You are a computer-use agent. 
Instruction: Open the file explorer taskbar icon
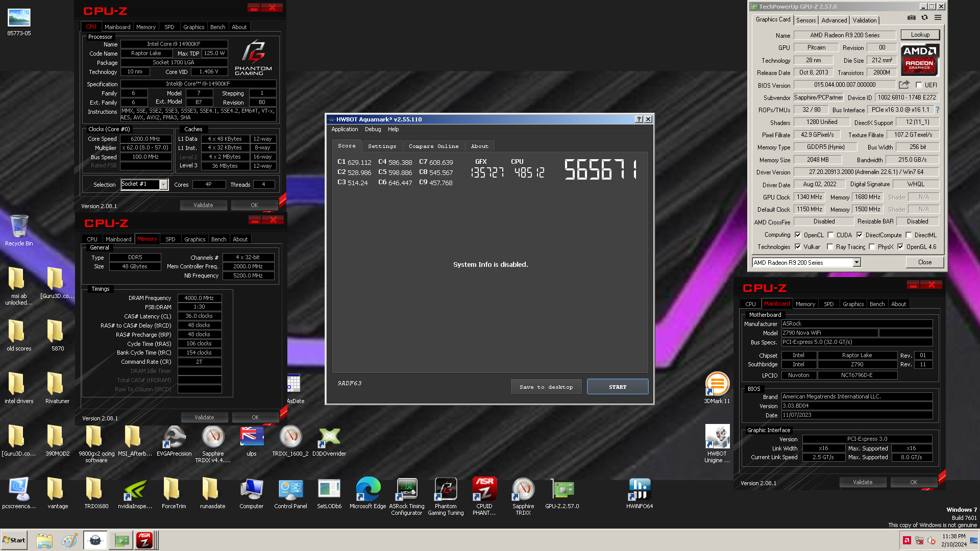[44, 540]
